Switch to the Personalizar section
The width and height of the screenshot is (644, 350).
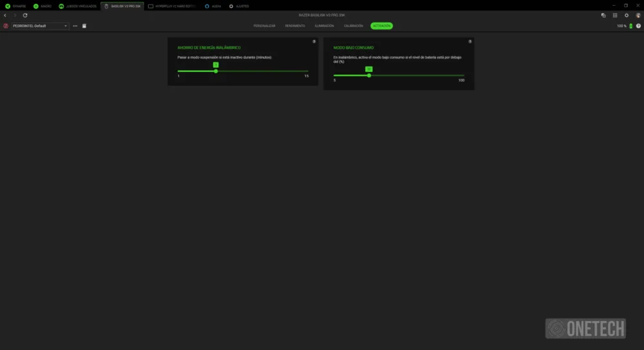(x=264, y=26)
